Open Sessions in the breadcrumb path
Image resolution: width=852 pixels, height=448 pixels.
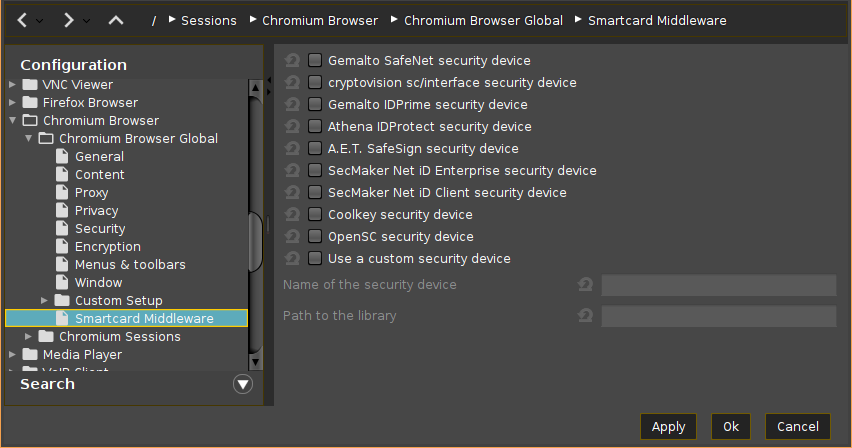[x=209, y=20]
